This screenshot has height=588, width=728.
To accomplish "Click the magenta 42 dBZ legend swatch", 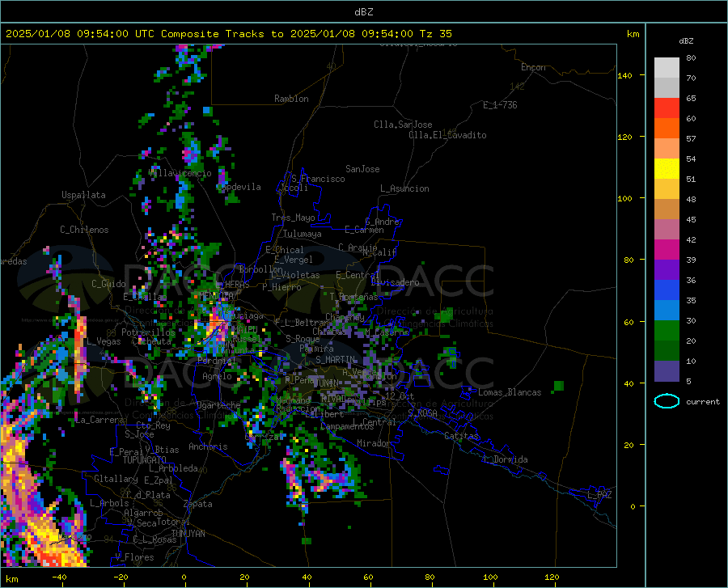I will [x=667, y=250].
